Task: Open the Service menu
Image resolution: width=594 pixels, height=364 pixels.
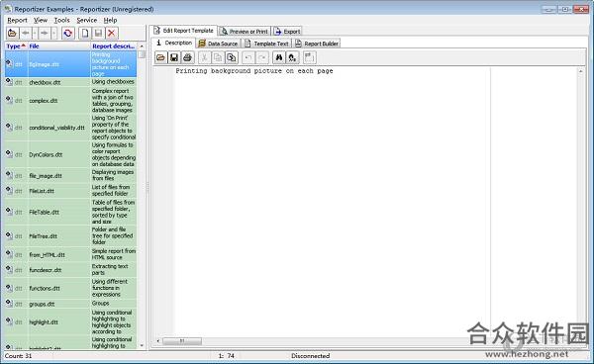Action: click(x=87, y=20)
